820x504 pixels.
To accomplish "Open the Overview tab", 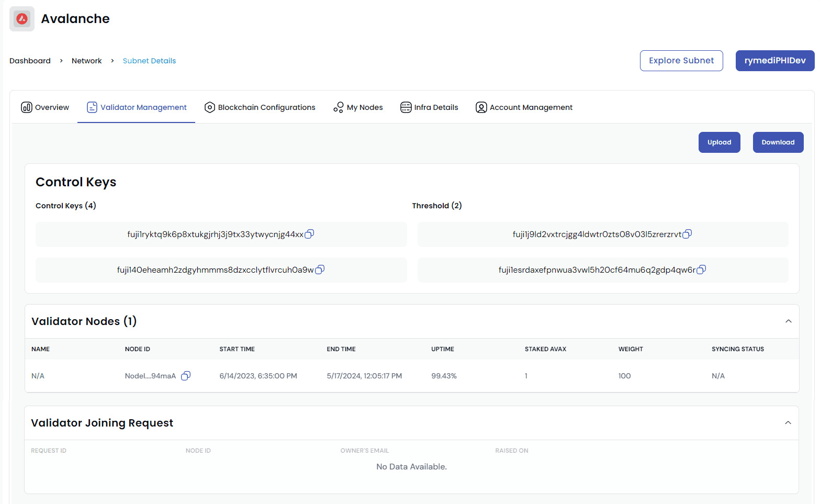I will coord(45,107).
